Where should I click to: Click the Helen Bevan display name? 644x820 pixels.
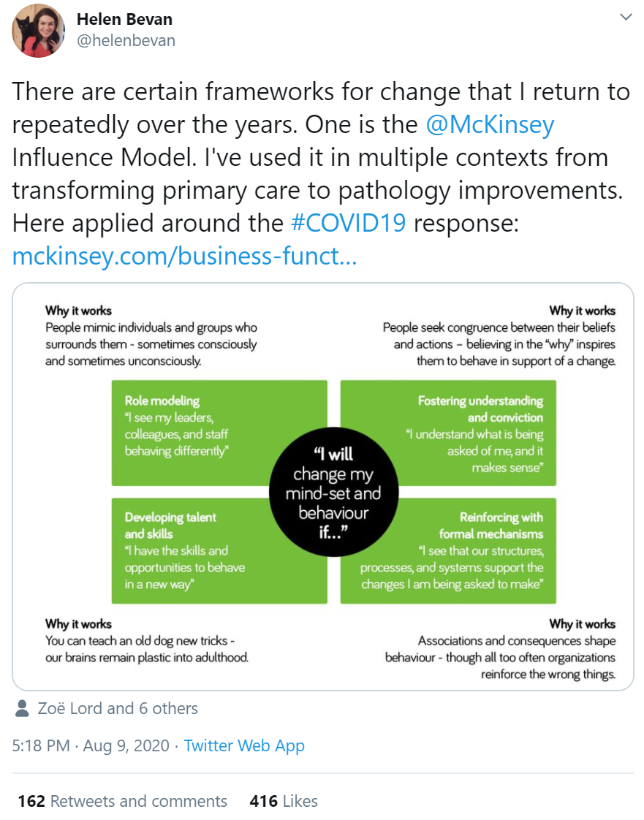pyautogui.click(x=124, y=19)
